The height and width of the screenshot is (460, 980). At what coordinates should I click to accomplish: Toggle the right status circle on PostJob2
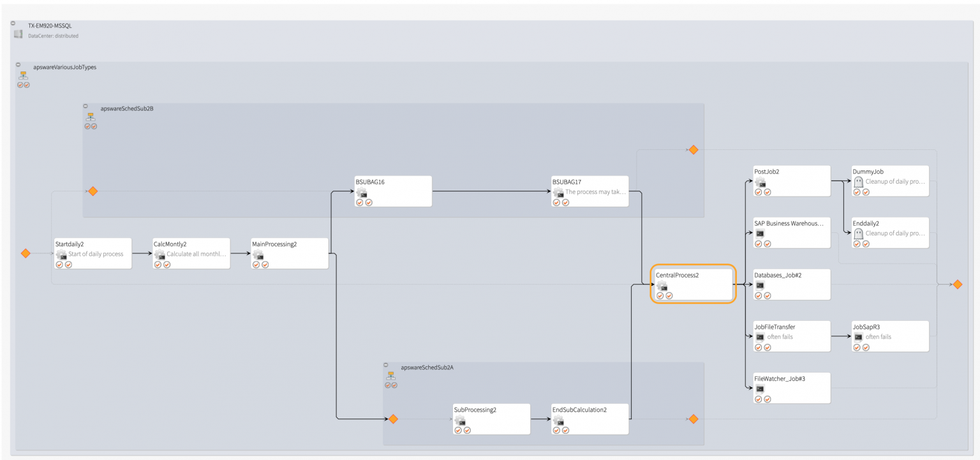(x=768, y=191)
